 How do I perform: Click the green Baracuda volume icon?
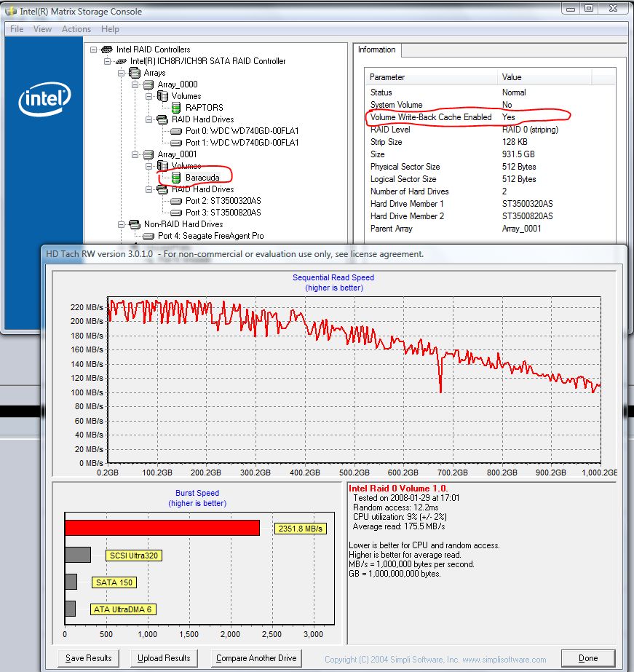[x=176, y=178]
